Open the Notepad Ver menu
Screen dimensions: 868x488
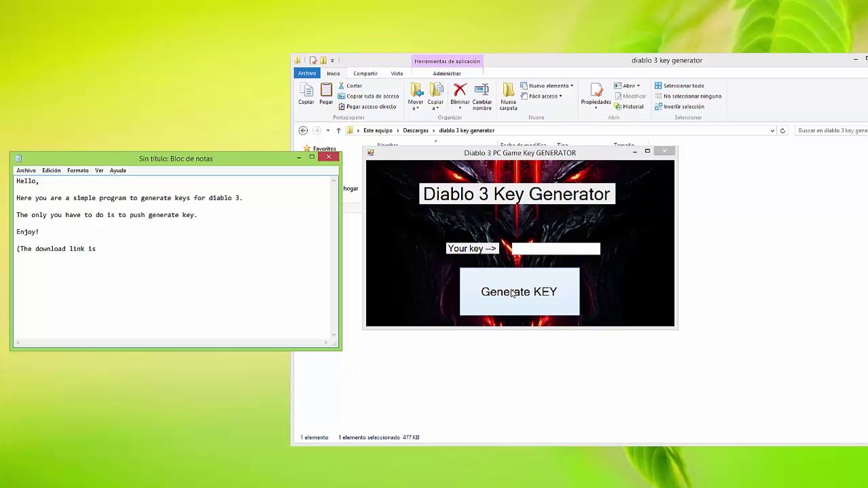coord(99,171)
